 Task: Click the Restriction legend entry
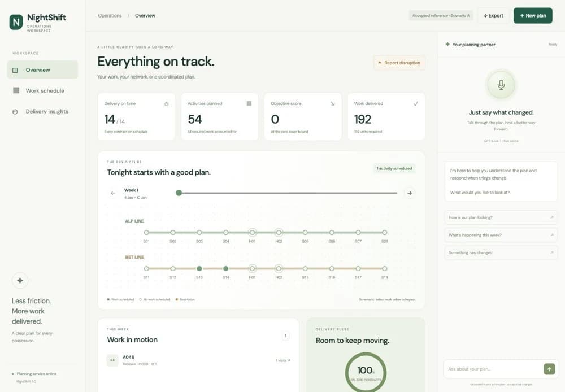tap(185, 299)
